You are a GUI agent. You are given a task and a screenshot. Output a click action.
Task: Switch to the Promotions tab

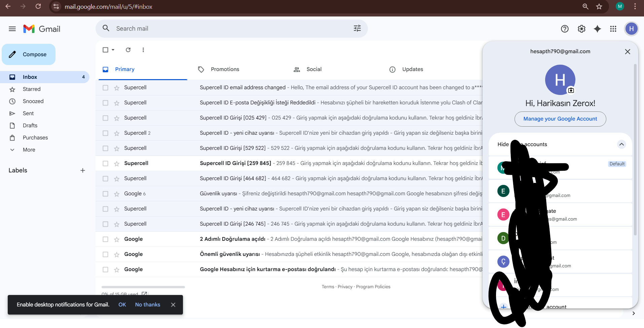pyautogui.click(x=238, y=69)
